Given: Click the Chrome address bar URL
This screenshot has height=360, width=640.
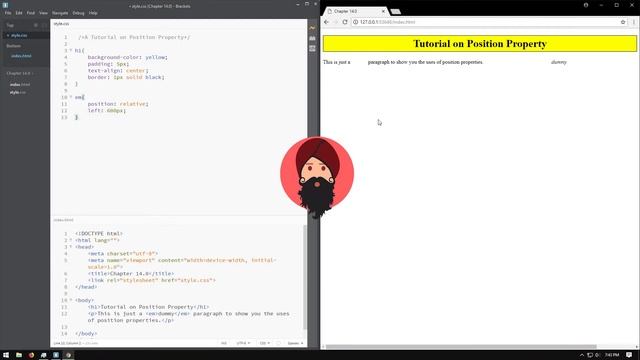Looking at the screenshot, I should pos(387,22).
